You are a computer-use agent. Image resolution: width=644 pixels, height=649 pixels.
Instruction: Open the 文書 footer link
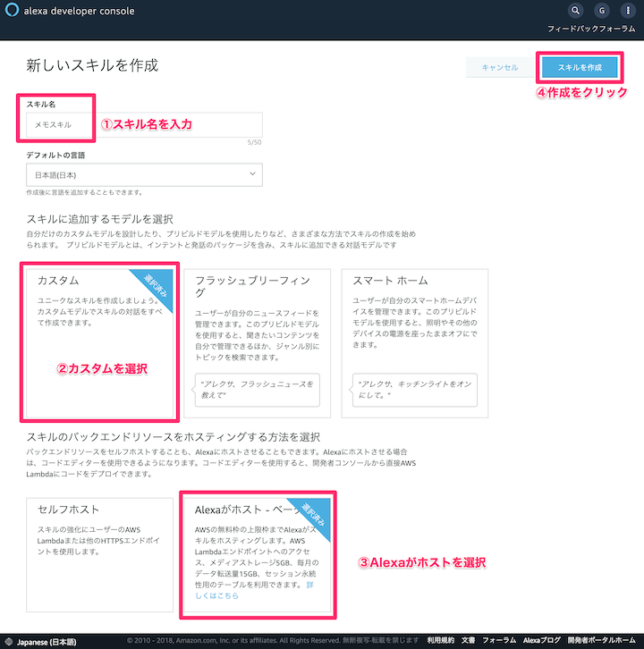[x=469, y=640]
